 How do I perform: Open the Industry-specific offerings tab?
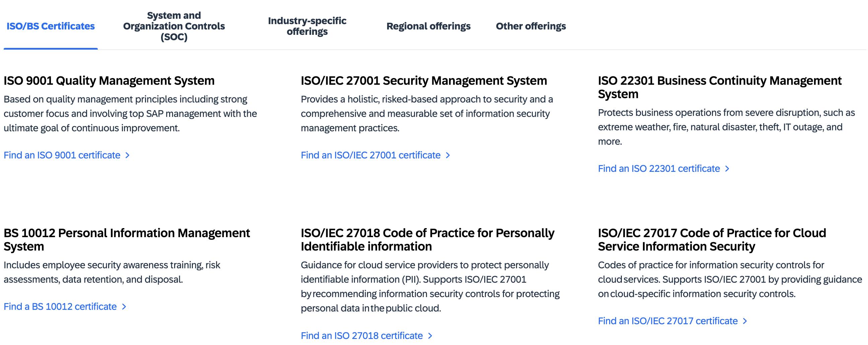[307, 26]
